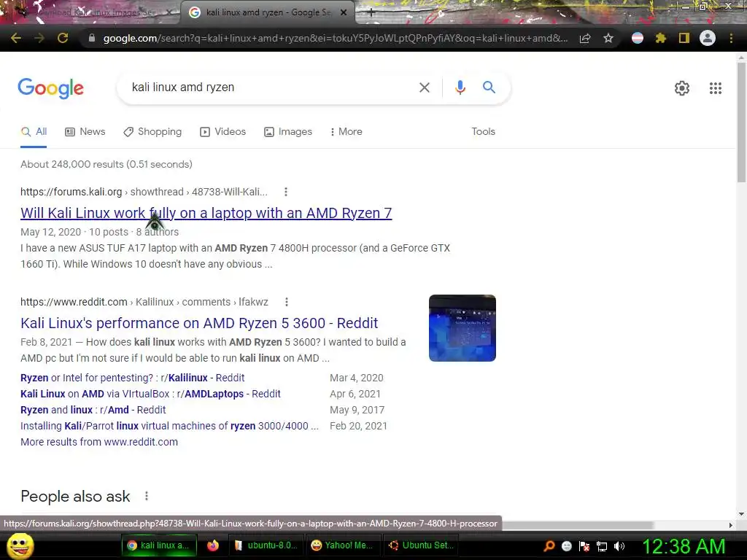Screen dimensions: 747x560
Task: Open the striped flag extension icon
Action: click(638, 38)
